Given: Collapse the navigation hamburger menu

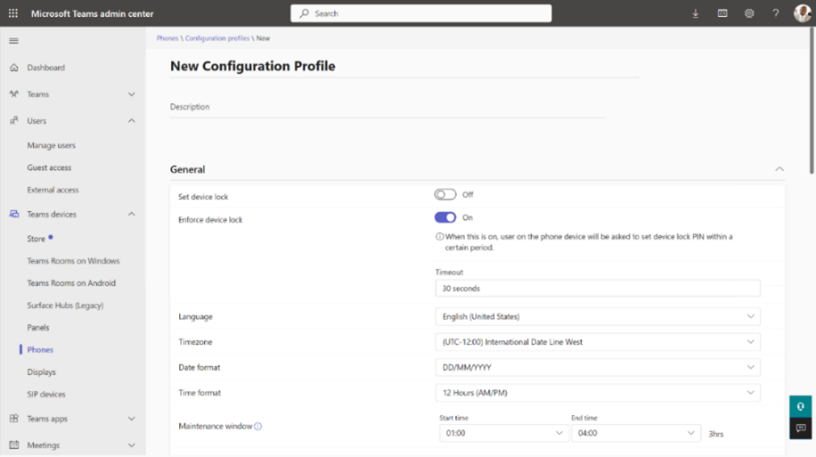Looking at the screenshot, I should point(14,41).
